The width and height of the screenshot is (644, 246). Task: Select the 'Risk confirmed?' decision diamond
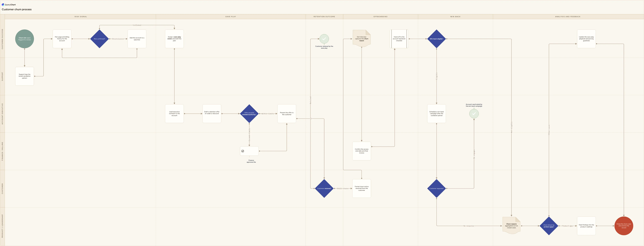[x=100, y=39]
